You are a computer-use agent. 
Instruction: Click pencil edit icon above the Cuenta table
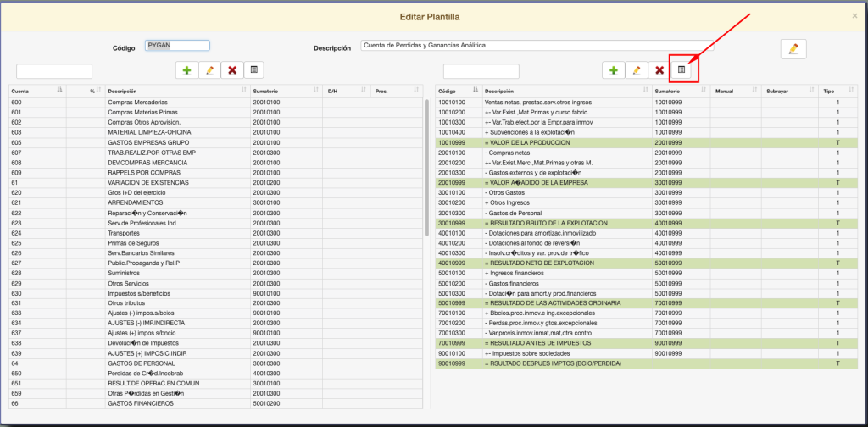[x=209, y=70]
